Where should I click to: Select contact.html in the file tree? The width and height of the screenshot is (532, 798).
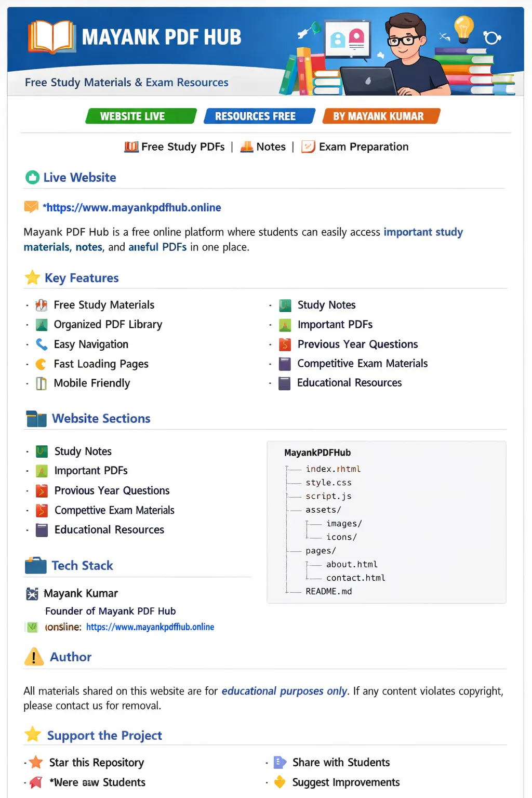[356, 578]
